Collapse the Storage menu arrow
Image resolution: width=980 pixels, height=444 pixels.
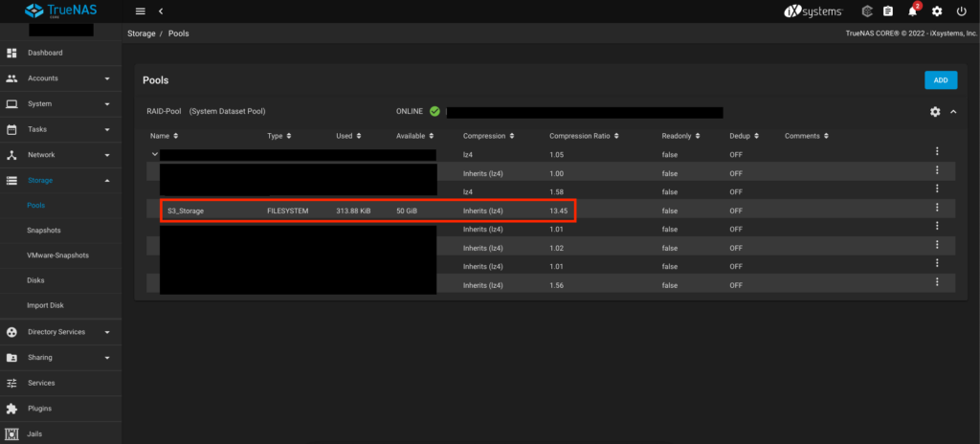(107, 180)
